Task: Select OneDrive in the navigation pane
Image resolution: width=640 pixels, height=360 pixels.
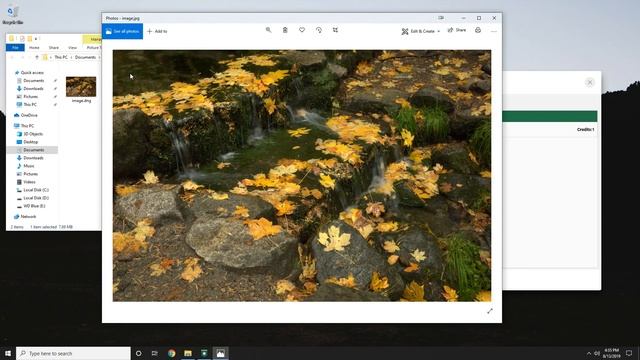Action: click(x=29, y=116)
